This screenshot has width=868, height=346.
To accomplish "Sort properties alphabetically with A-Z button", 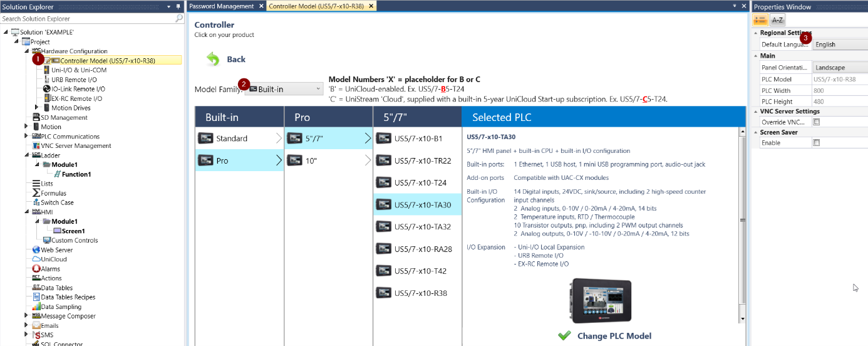I will pos(777,20).
